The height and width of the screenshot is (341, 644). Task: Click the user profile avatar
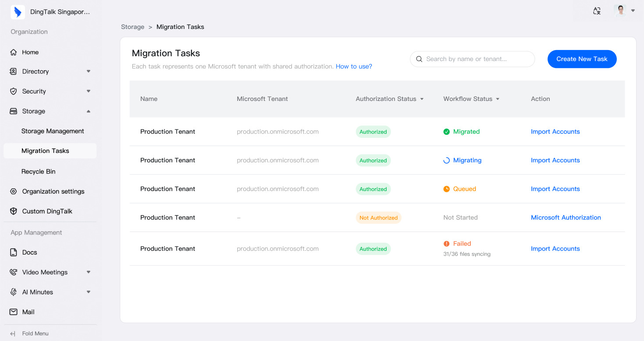click(620, 11)
